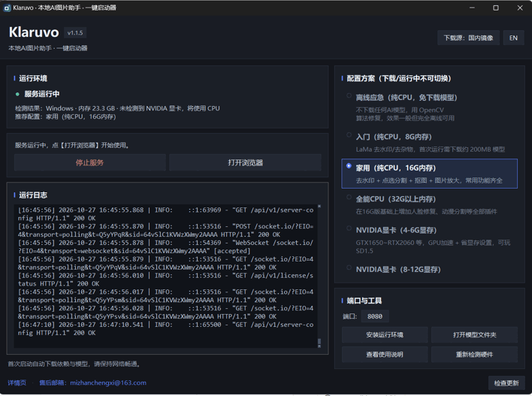Click the 运行日志 section heading
Viewport: 532px width, 396px height.
(33, 195)
